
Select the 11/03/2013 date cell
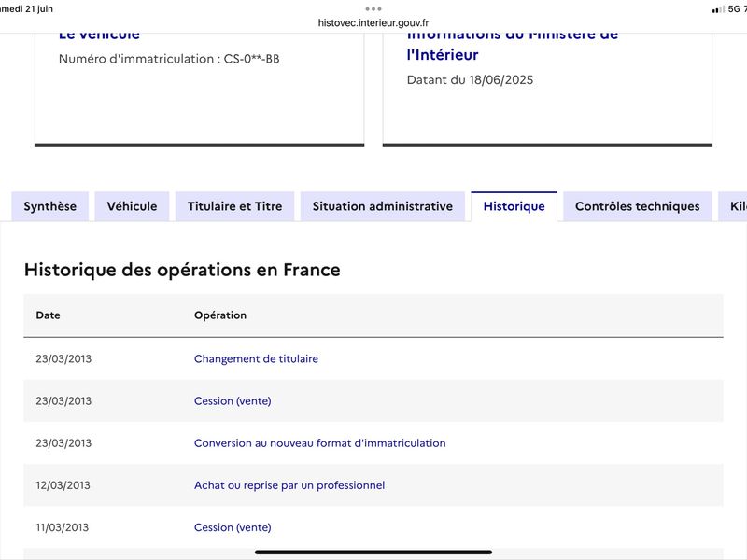coord(63,527)
